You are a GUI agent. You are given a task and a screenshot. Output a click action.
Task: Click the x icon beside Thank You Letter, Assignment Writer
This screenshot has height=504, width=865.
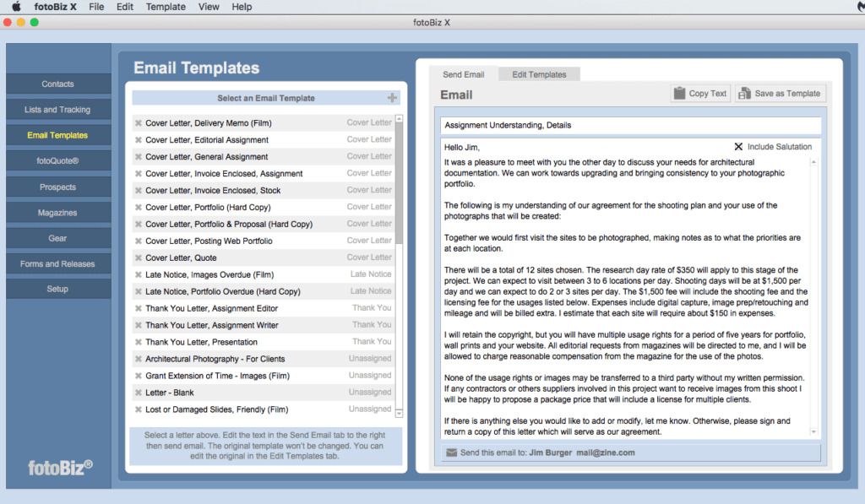point(139,325)
